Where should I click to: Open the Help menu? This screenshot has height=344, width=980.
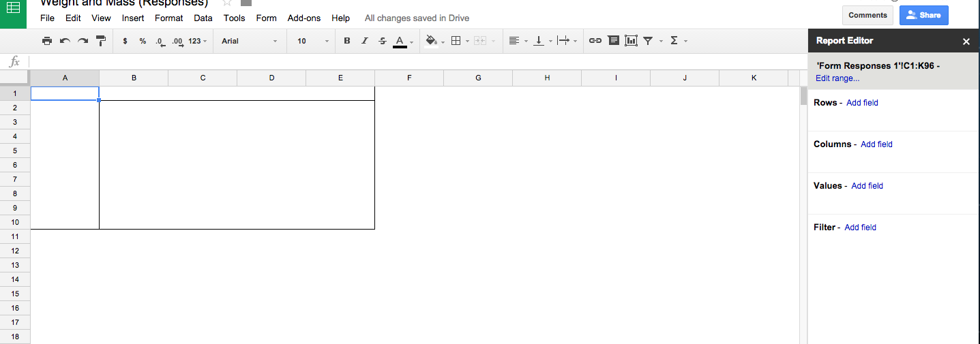(340, 18)
